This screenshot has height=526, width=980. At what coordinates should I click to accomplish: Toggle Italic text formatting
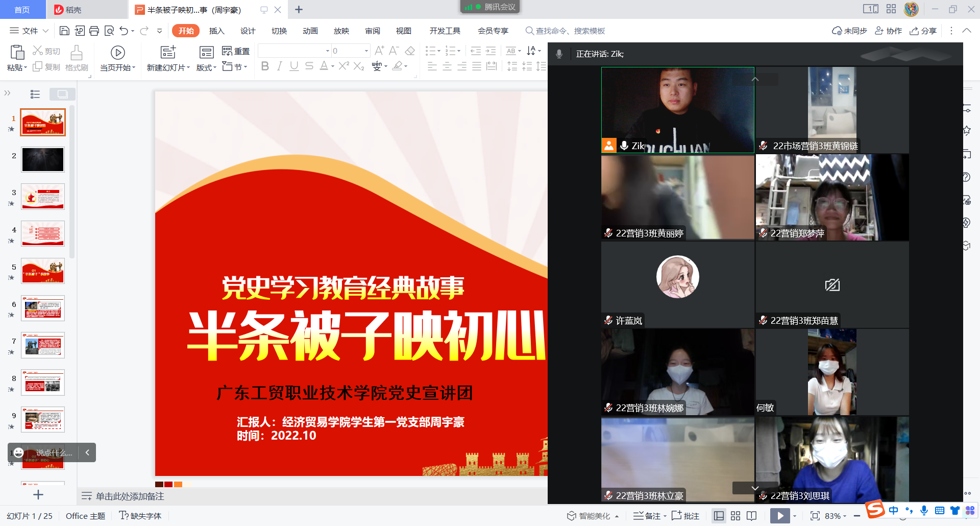point(279,66)
